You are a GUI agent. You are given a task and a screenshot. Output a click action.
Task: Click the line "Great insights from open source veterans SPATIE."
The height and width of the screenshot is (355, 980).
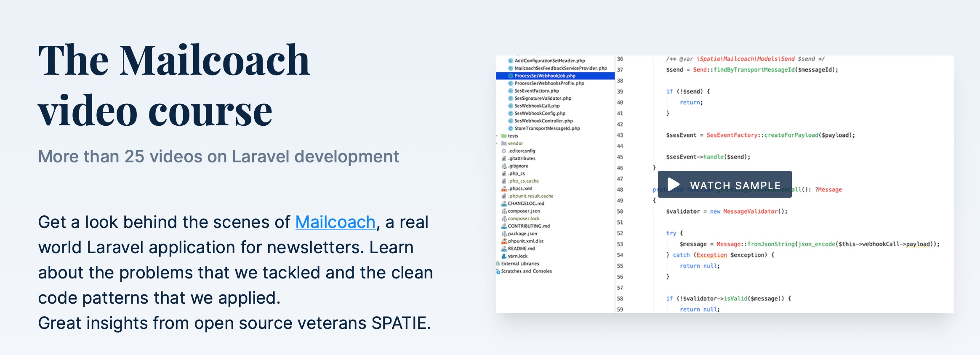point(234,323)
